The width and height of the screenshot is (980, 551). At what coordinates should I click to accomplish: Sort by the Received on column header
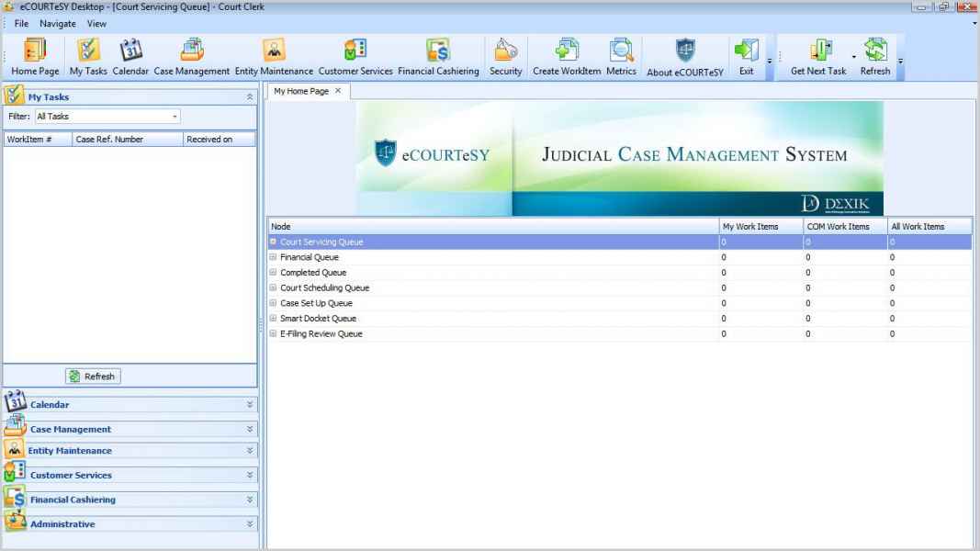tap(219, 140)
